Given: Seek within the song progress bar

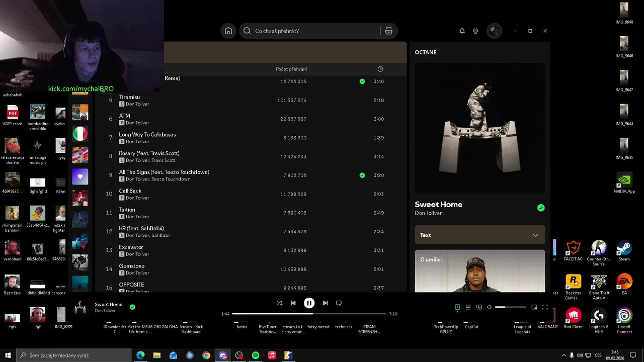Looking at the screenshot, I should (x=309, y=314).
